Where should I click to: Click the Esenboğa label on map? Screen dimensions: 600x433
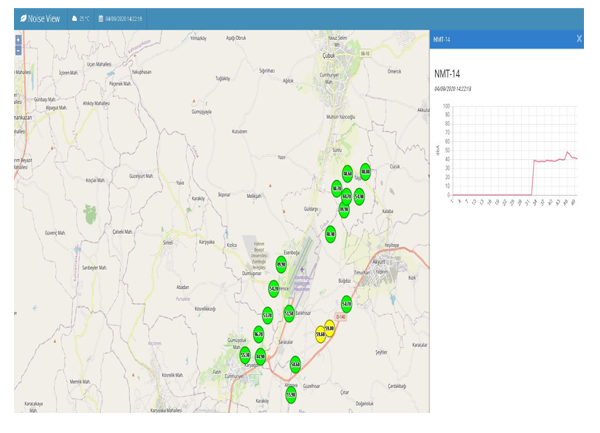(292, 252)
